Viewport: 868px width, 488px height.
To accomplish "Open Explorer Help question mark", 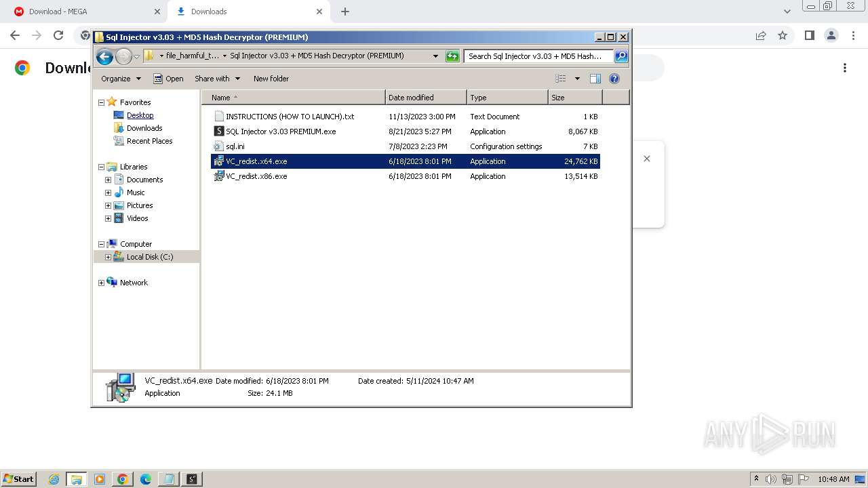I will point(614,79).
